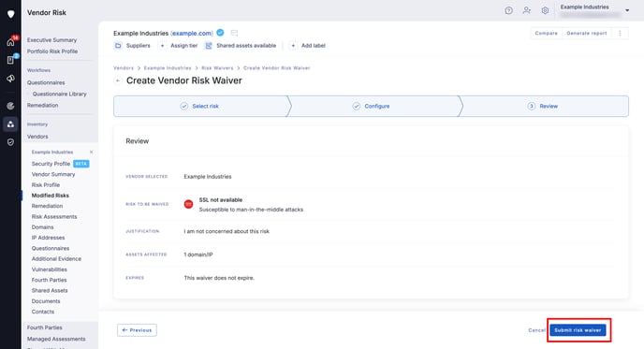Open the megaphone icon in left rail
Screen dimensions: 644x349
point(10,79)
